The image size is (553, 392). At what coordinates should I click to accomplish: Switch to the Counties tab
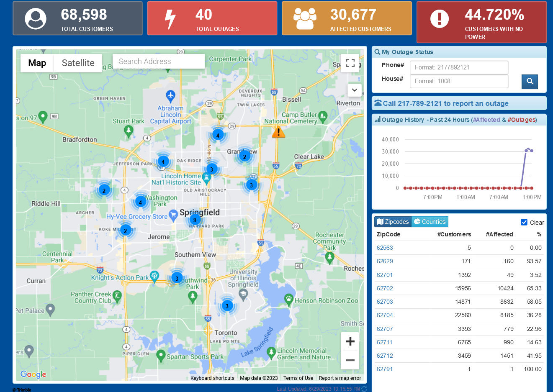point(430,222)
